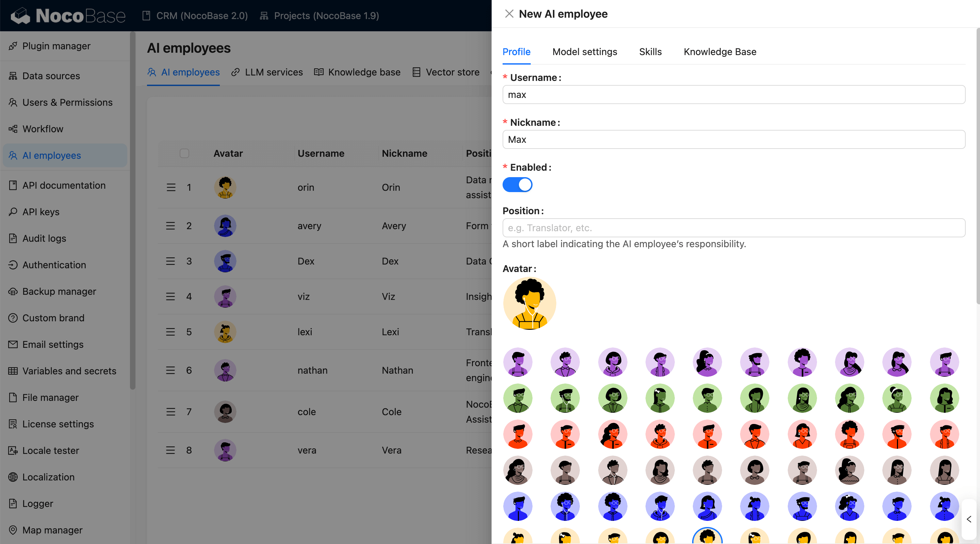This screenshot has height=544, width=980.
Task: Toggle the Enabled switch off
Action: click(x=517, y=185)
